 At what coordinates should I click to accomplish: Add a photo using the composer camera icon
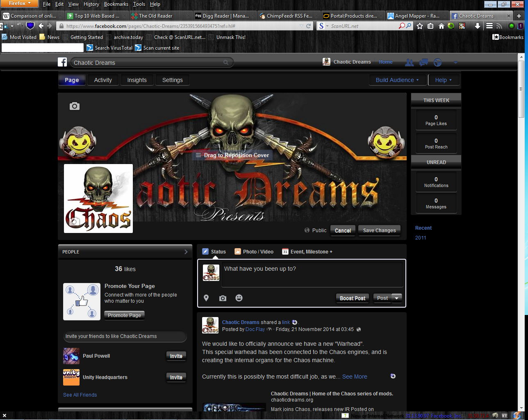click(x=223, y=298)
